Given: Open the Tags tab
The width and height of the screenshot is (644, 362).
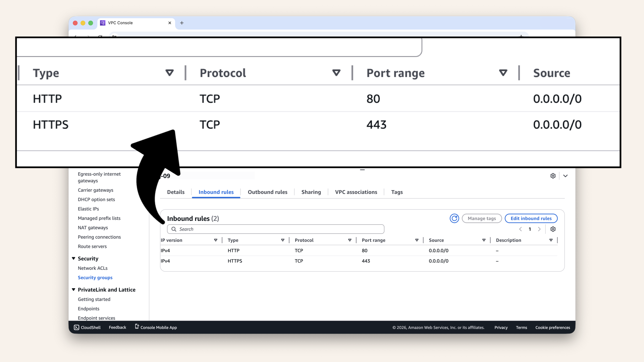Looking at the screenshot, I should 397,192.
